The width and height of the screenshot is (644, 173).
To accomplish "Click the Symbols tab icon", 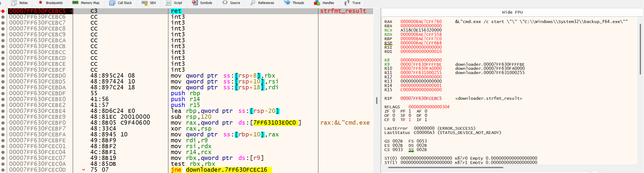I will [195, 3].
